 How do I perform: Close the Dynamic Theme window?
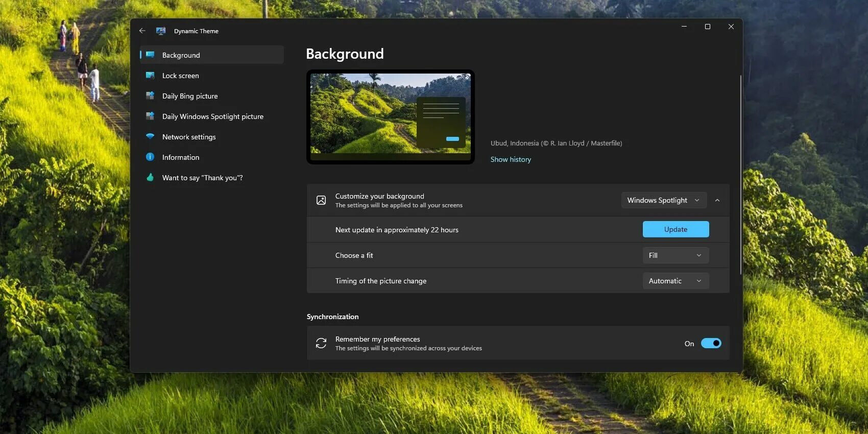[x=731, y=27]
